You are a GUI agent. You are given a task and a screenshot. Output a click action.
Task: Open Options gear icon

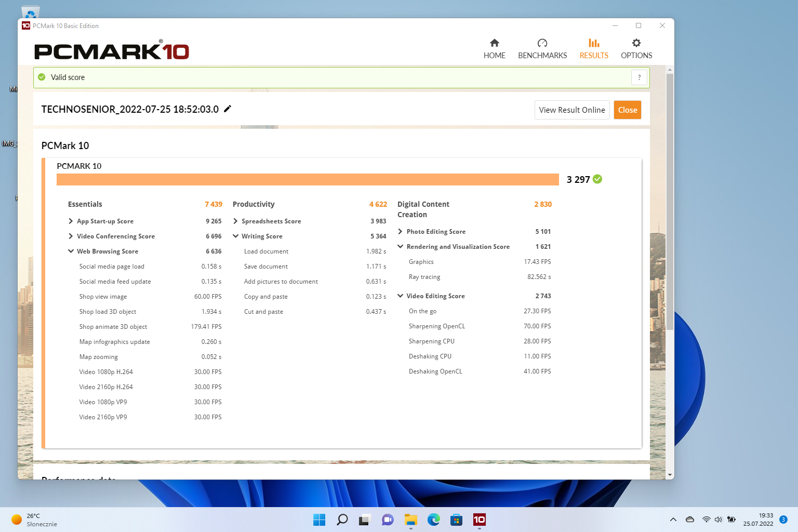(x=636, y=43)
